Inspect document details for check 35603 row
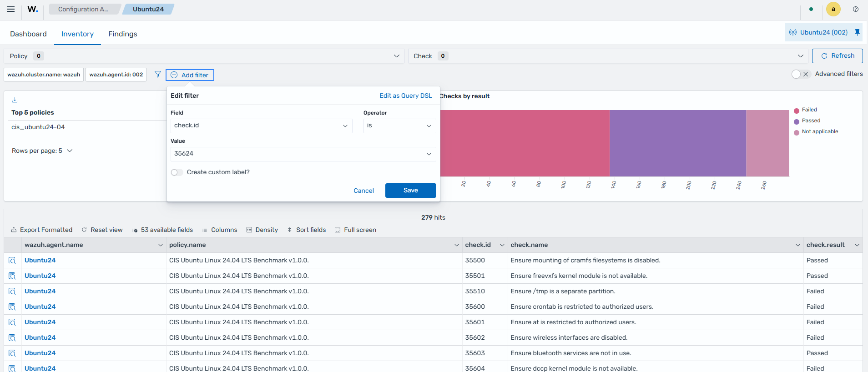This screenshot has height=372, width=868. pyautogui.click(x=12, y=353)
